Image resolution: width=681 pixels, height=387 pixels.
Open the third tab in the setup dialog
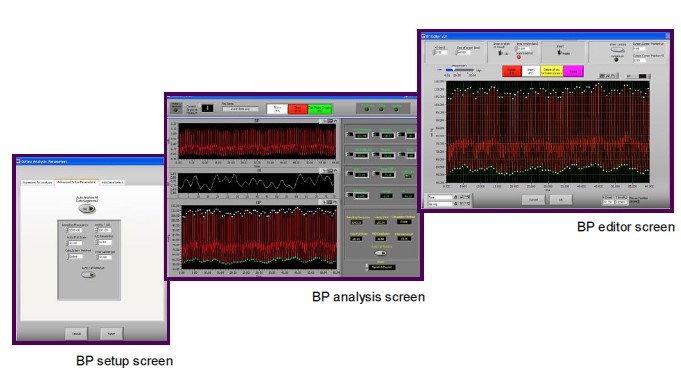112,182
